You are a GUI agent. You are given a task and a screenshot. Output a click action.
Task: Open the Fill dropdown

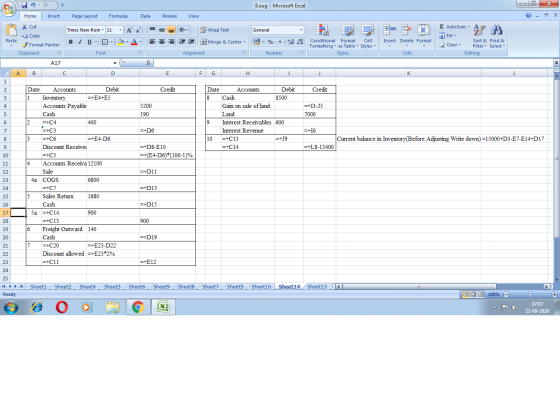click(x=455, y=36)
